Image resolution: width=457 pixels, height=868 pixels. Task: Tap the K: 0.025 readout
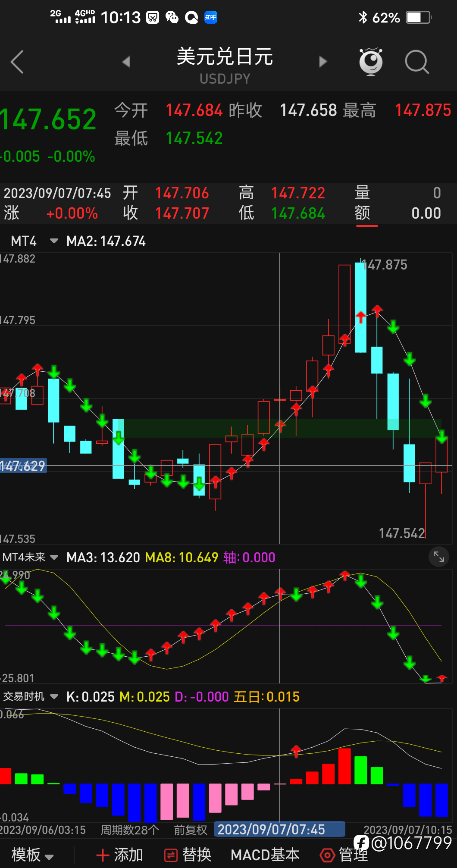[x=91, y=697]
